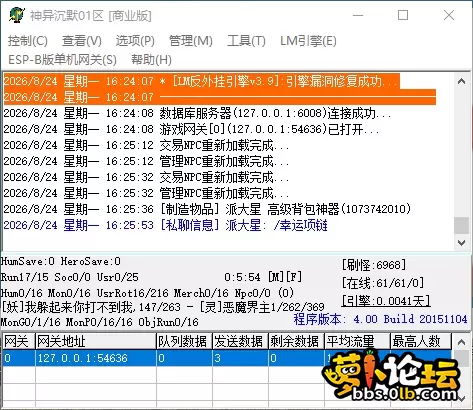This screenshot has width=473, height=410.
Task: Select the 网关地址 column header
Action: 96,341
